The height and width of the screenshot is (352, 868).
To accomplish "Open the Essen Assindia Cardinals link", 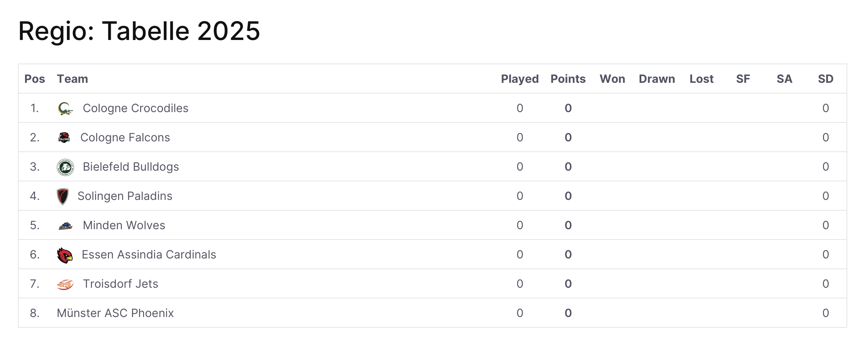I will click(149, 255).
